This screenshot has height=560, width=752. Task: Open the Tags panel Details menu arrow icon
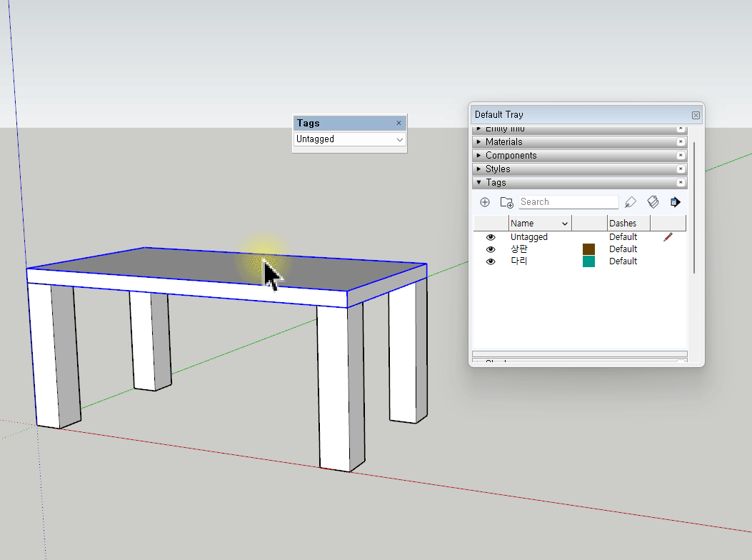tap(676, 202)
